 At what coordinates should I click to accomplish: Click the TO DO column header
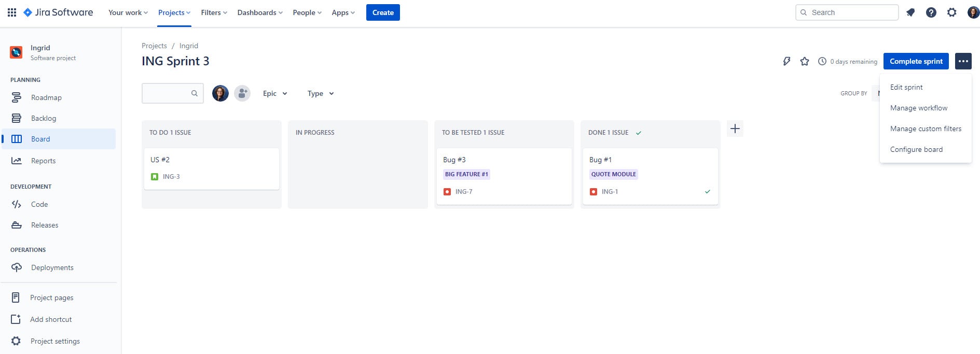point(170,133)
